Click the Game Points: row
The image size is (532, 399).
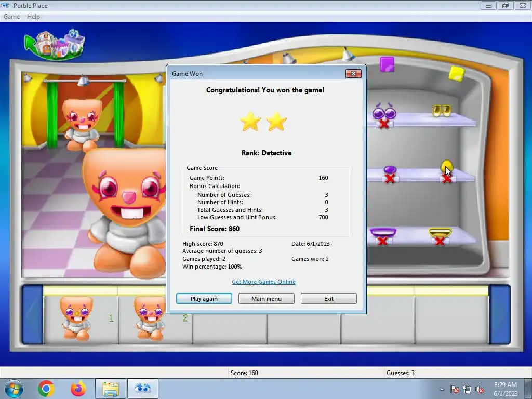click(259, 178)
